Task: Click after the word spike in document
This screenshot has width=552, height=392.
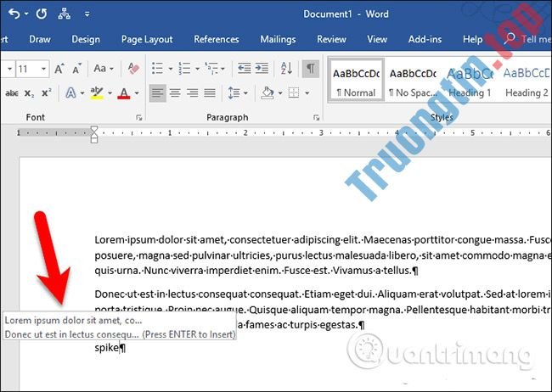Action: point(120,348)
